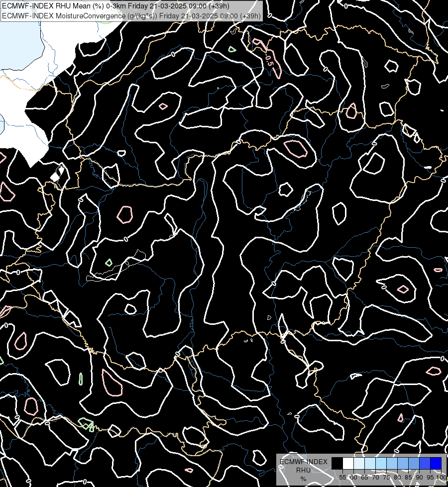
Task: Click the legend swatch between 85 and 90
Action: pos(414,463)
